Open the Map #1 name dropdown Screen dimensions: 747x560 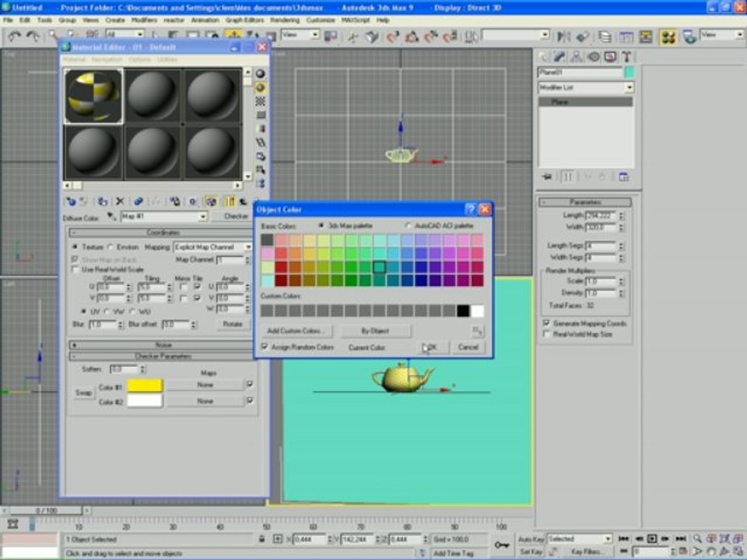coord(163,217)
